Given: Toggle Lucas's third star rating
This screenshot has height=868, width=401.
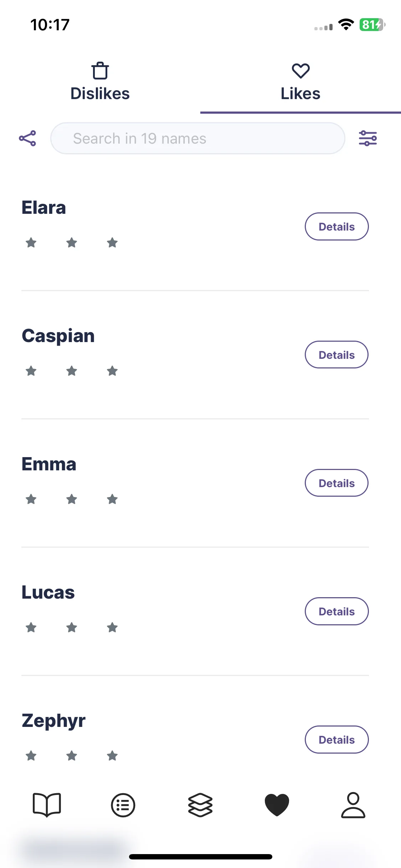Looking at the screenshot, I should [x=112, y=627].
